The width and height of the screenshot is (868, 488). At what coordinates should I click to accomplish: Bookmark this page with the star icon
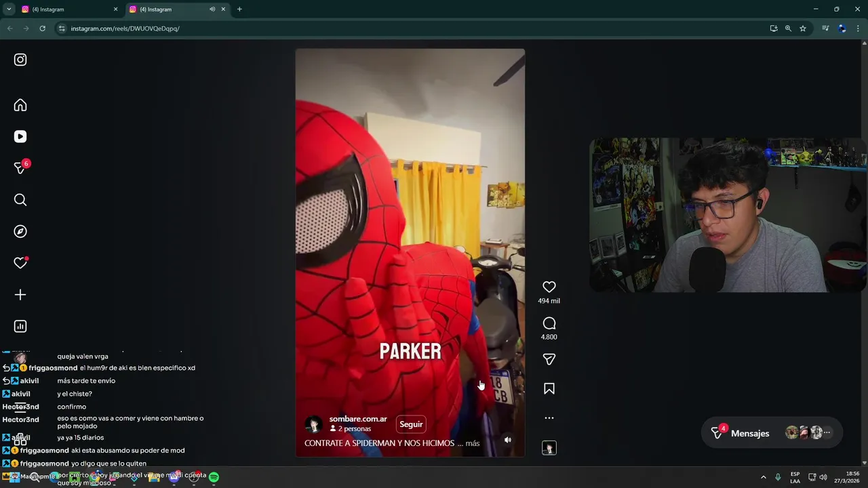pyautogui.click(x=803, y=28)
